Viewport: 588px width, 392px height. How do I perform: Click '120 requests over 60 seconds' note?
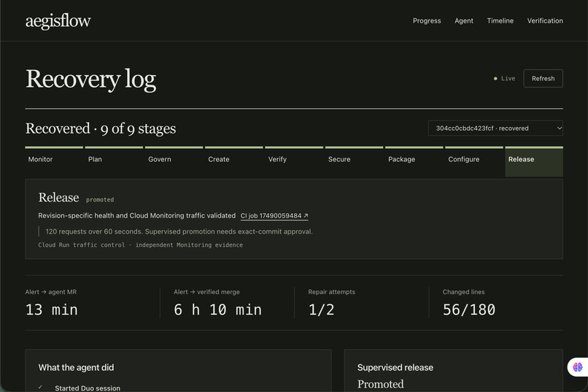179,231
